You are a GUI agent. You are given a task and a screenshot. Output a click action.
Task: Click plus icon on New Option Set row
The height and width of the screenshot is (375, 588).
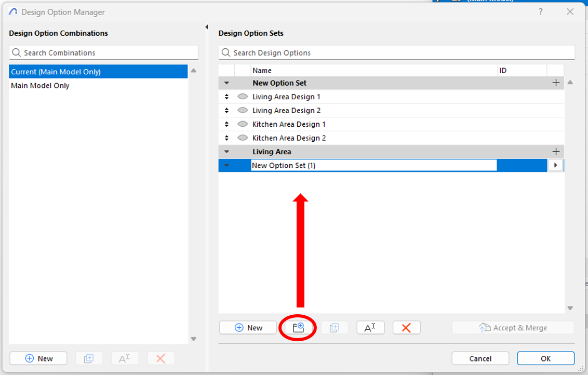pos(556,83)
